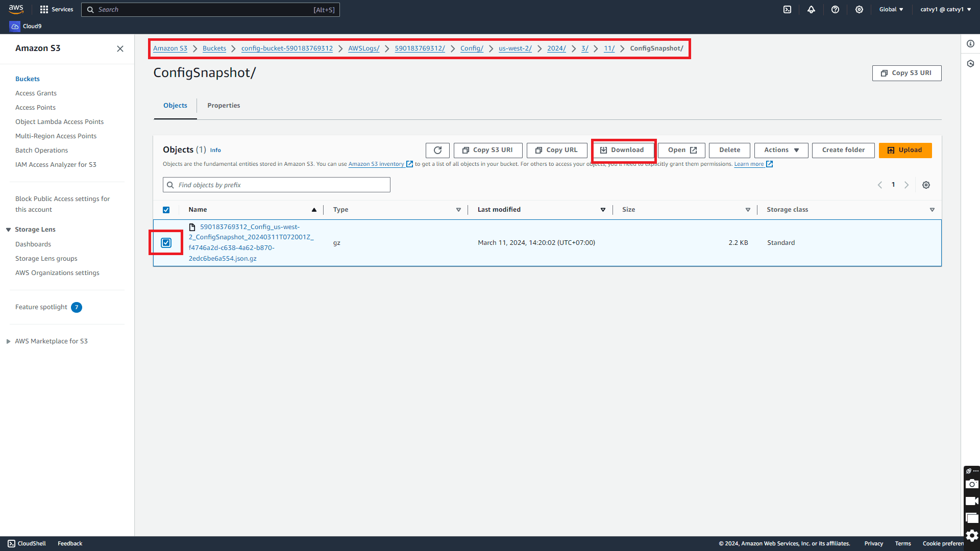Click the gear icon in the capture widget
Screen dimensions: 980x551
tap(972, 535)
